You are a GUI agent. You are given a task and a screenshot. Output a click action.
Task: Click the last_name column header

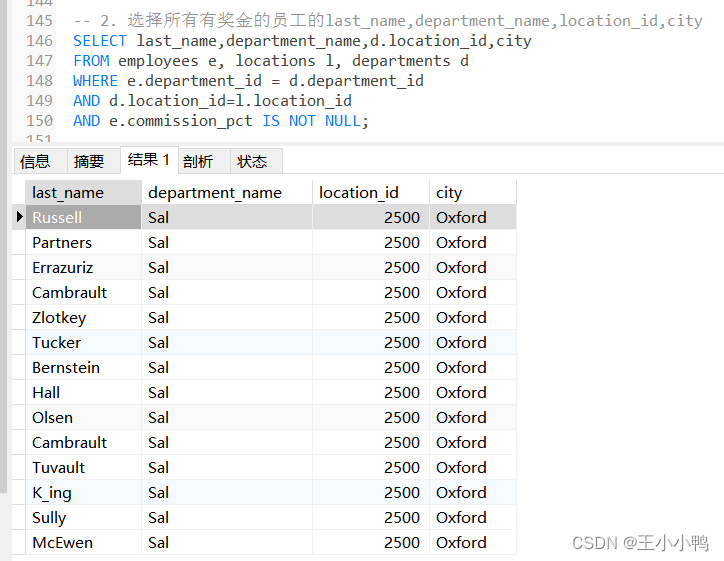(x=83, y=193)
